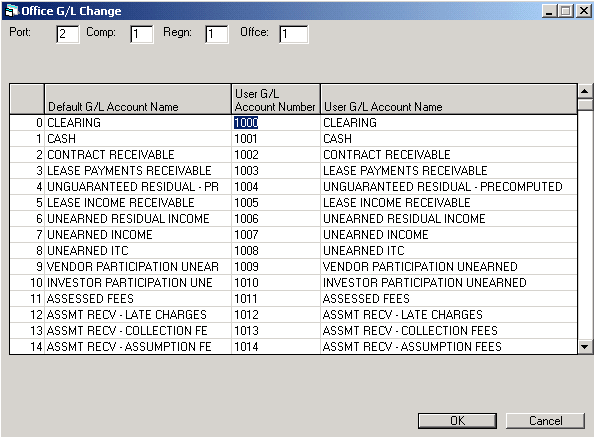This screenshot has height=437, width=594.
Task: Click the Port input field
Action: coord(68,34)
